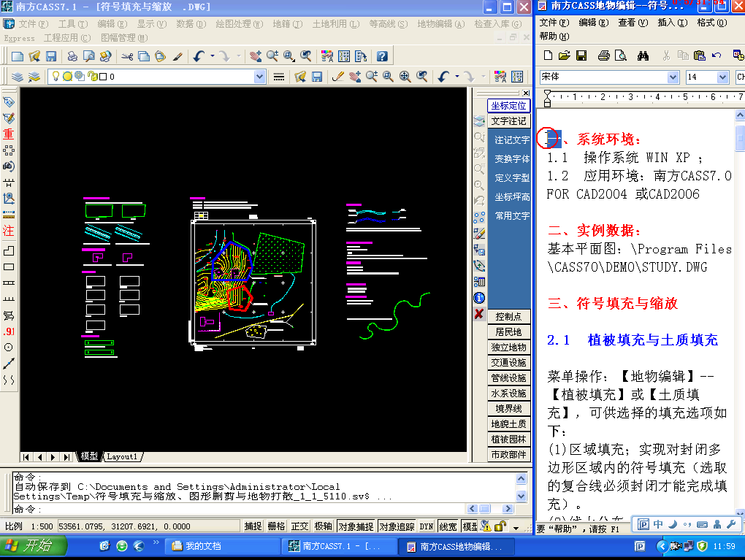The image size is (745, 560).
Task: Click the 植被园林 category button
Action: [x=509, y=440]
